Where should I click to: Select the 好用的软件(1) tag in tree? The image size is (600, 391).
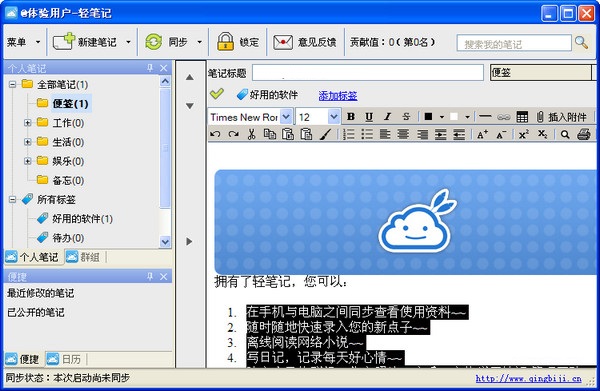click(x=82, y=219)
